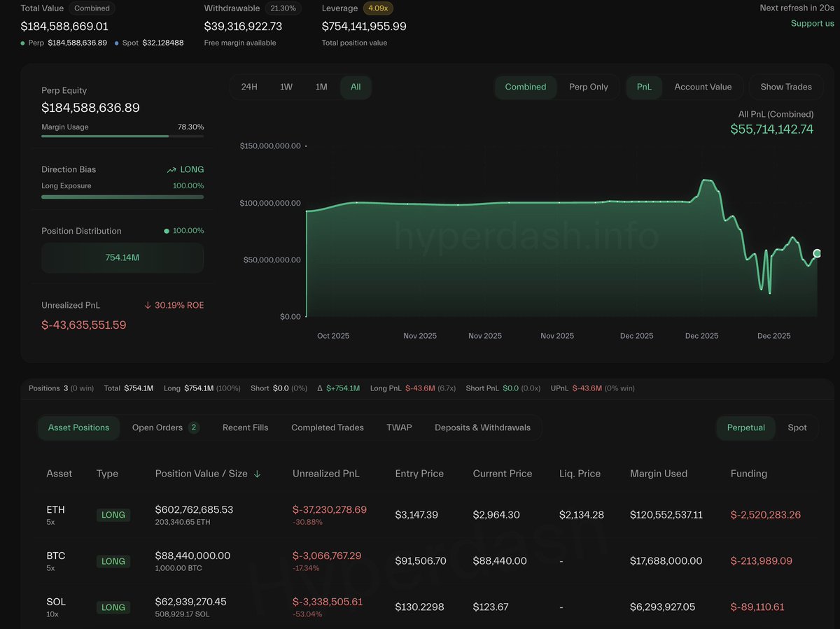Switch the chart to Perp Only

tap(588, 87)
